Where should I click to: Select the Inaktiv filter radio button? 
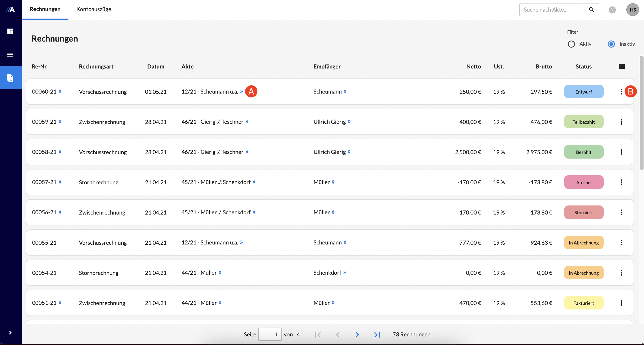pos(611,44)
